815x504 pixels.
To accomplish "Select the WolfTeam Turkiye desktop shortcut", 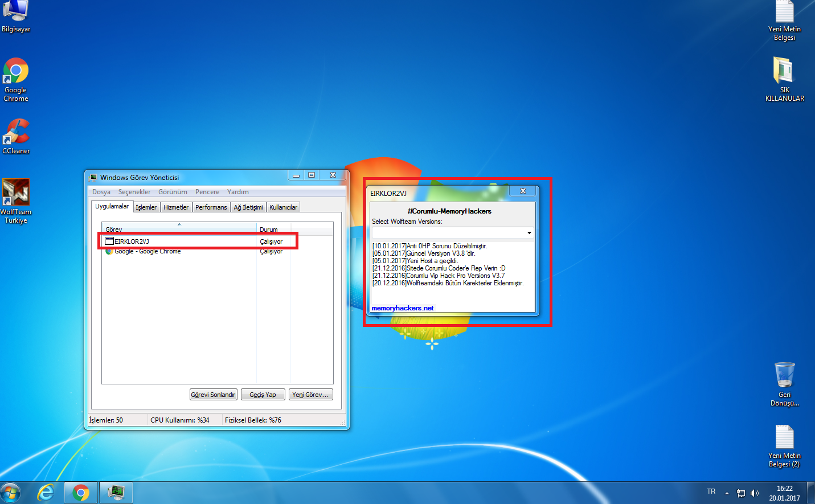I will coord(16,201).
